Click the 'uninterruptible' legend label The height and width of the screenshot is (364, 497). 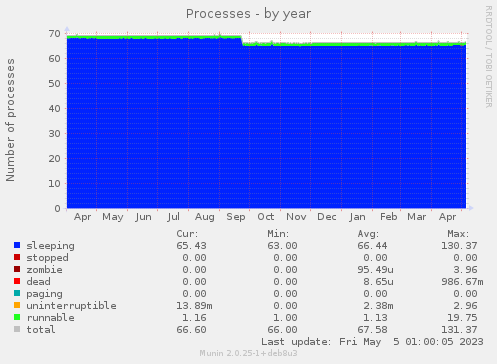pos(72,306)
